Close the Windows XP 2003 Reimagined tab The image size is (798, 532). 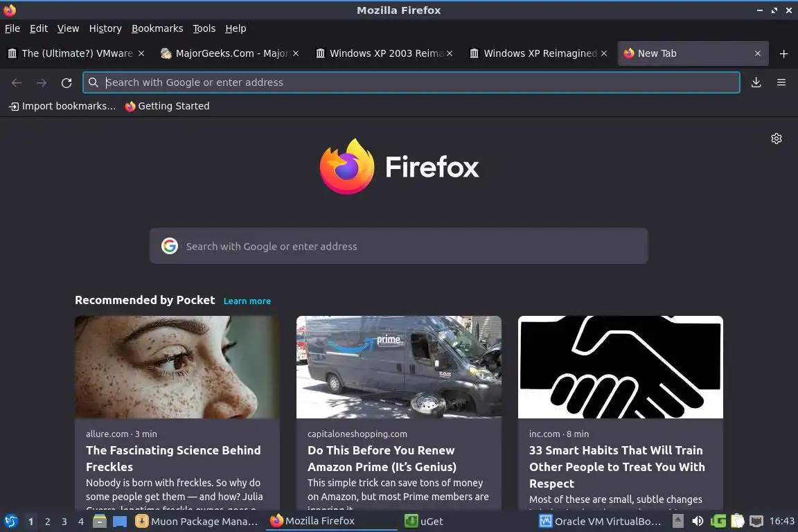(450, 53)
